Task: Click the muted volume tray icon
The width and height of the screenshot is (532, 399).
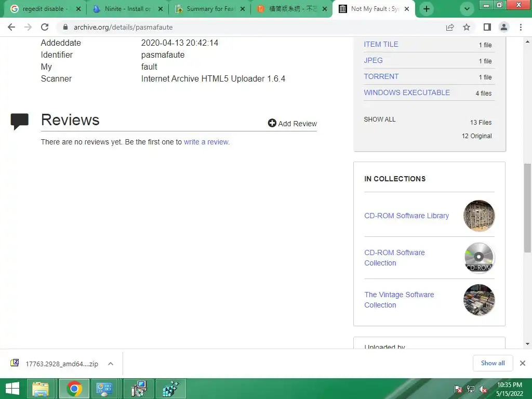Action: pos(483,389)
